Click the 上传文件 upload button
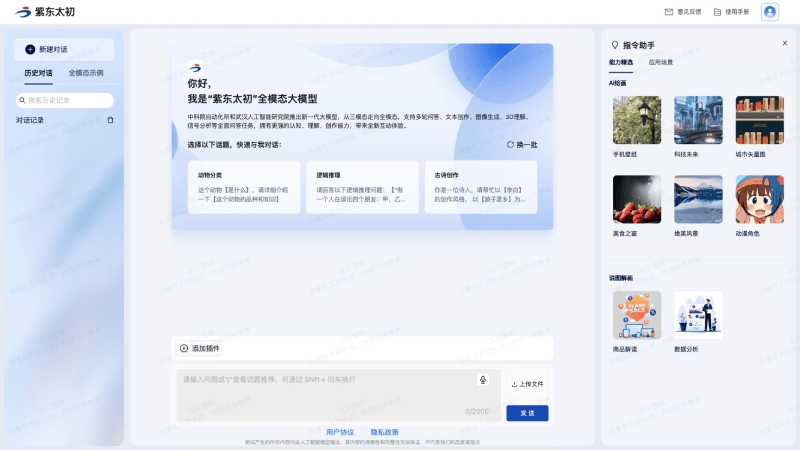 tap(527, 384)
